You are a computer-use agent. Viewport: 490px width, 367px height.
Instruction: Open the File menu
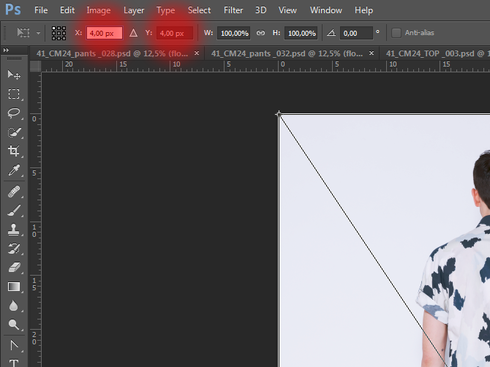pos(41,10)
